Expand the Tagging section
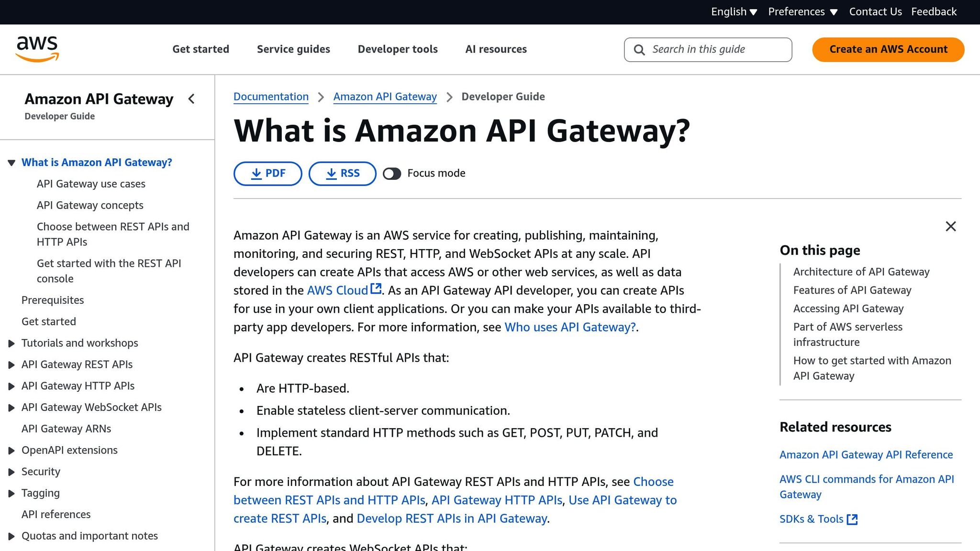The height and width of the screenshot is (551, 980). pyautogui.click(x=11, y=494)
